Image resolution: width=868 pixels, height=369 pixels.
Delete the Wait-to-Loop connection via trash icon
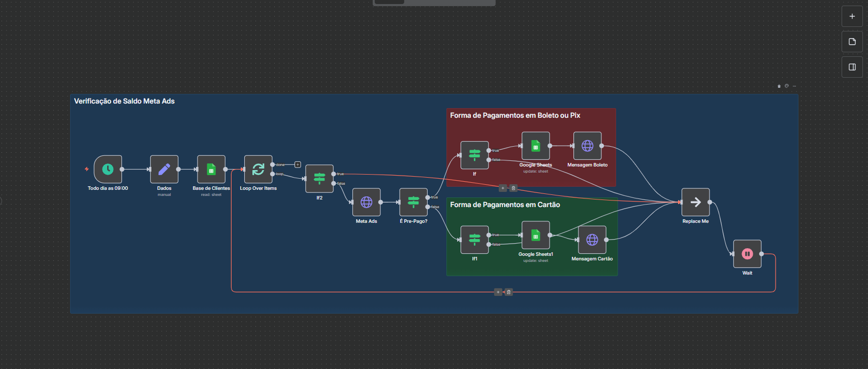click(x=509, y=292)
